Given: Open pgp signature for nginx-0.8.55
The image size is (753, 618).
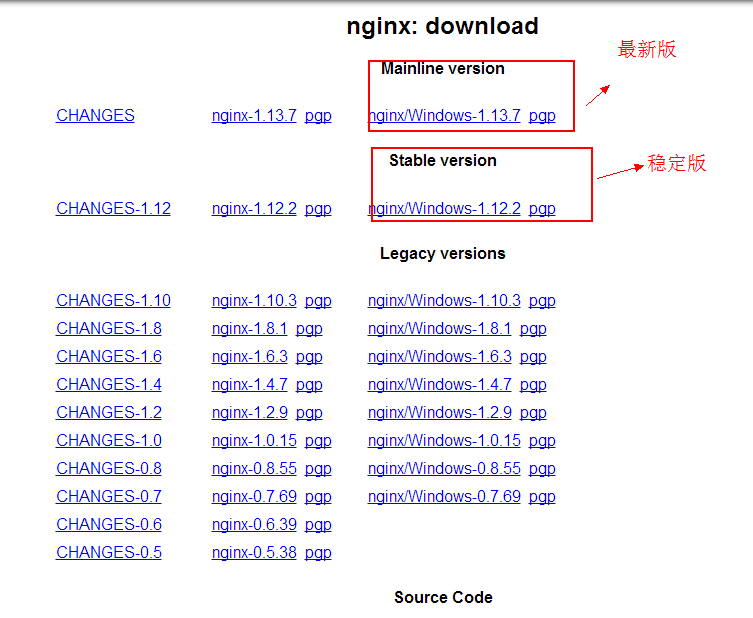Looking at the screenshot, I should (318, 469).
